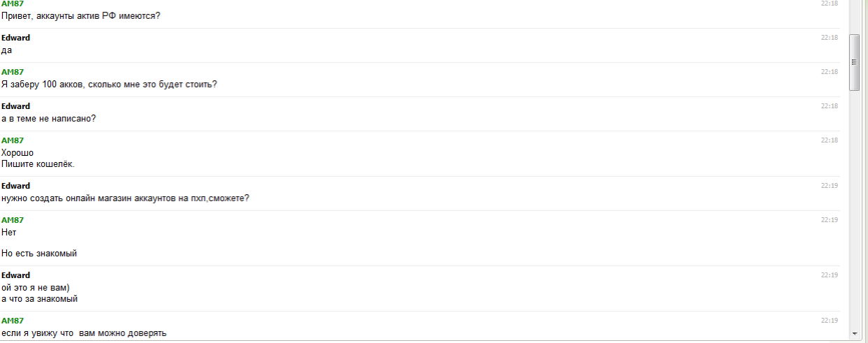Click the message 'Привет, аккаунты актив РФ имеются?'

click(81, 15)
